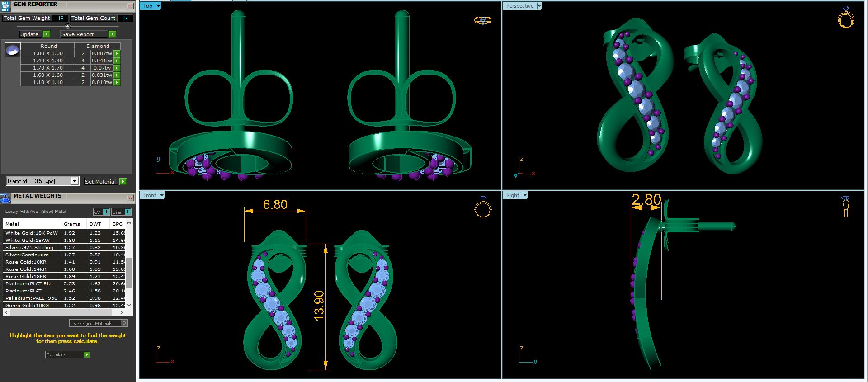Click green arrow next to Update
Screen dimensions: 868x382
tap(46, 34)
